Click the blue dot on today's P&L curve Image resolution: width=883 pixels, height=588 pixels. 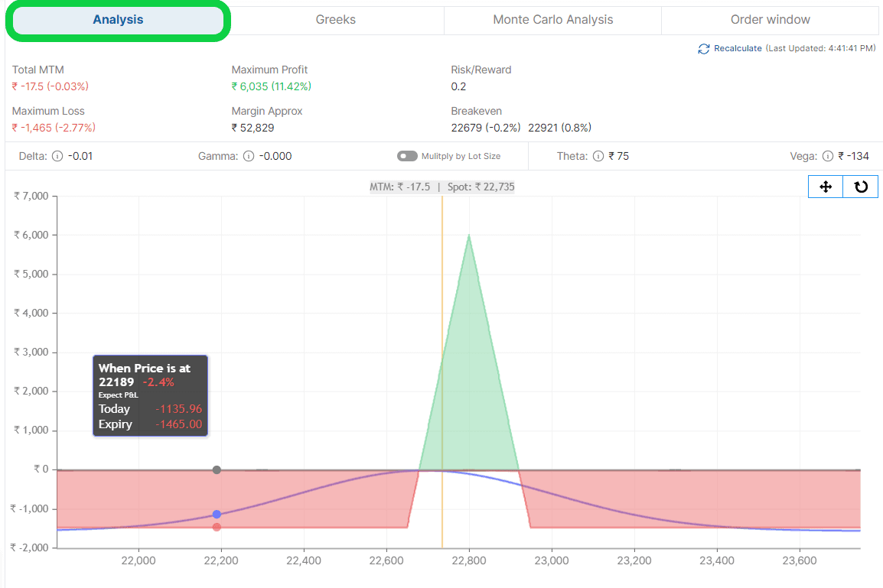pos(217,514)
